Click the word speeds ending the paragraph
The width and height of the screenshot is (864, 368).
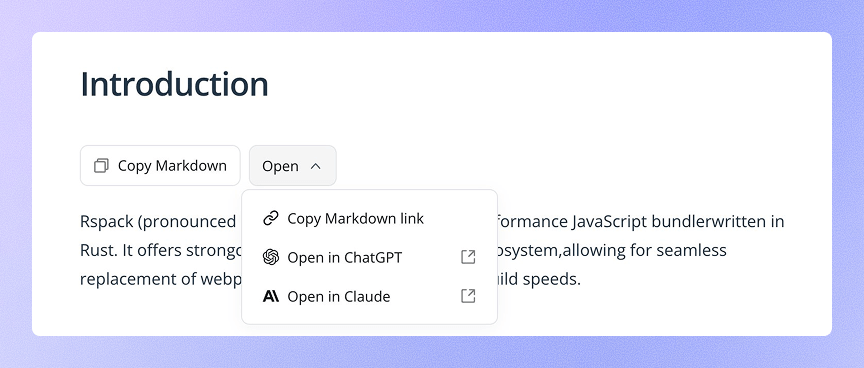tap(552, 279)
